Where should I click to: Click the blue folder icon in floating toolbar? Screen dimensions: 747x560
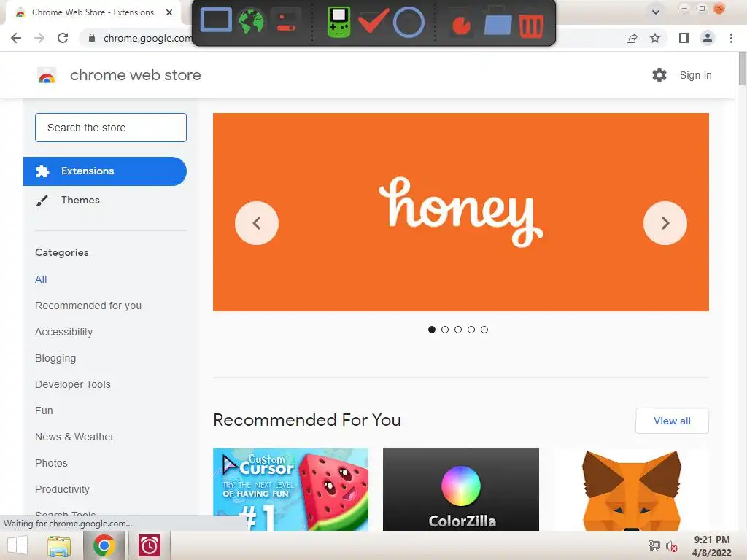click(498, 21)
